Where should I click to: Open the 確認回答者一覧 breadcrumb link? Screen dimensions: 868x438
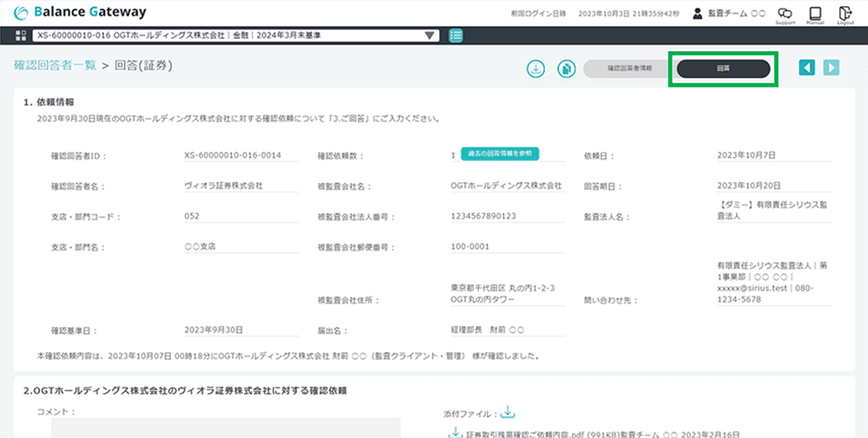[x=55, y=65]
